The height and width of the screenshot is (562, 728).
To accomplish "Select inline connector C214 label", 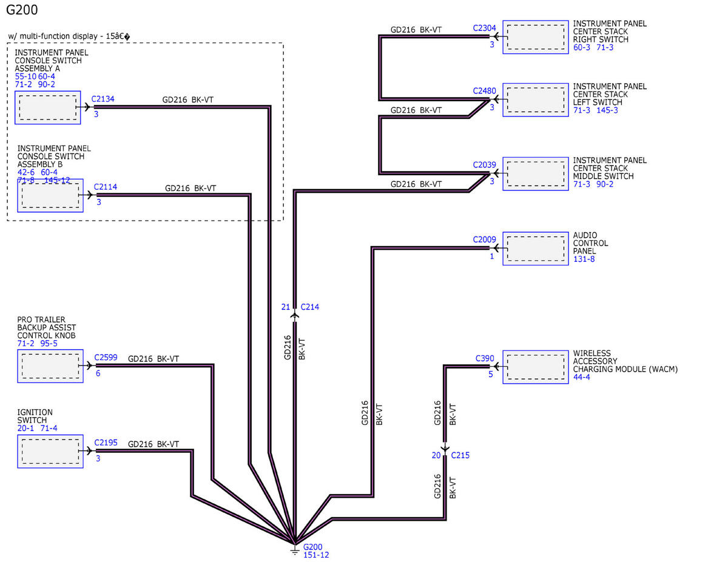I will click(x=309, y=307).
